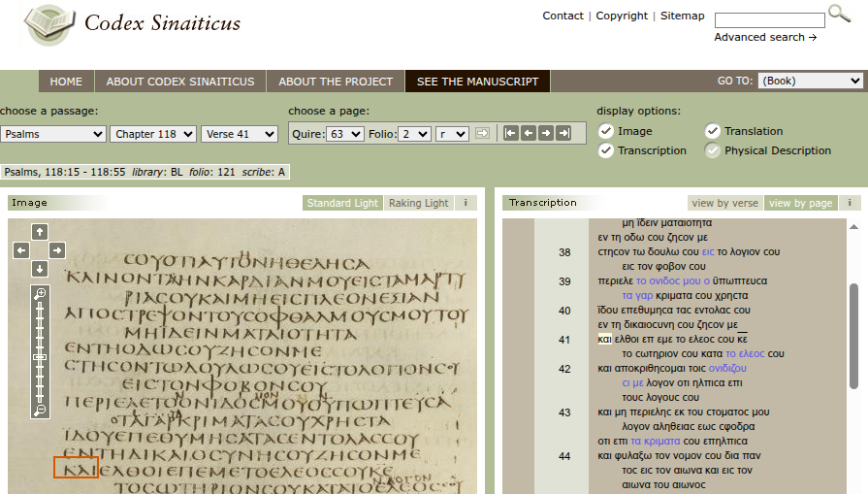Open the Chapter 118 dropdown
Image resolution: width=868 pixels, height=494 pixels.
point(153,134)
